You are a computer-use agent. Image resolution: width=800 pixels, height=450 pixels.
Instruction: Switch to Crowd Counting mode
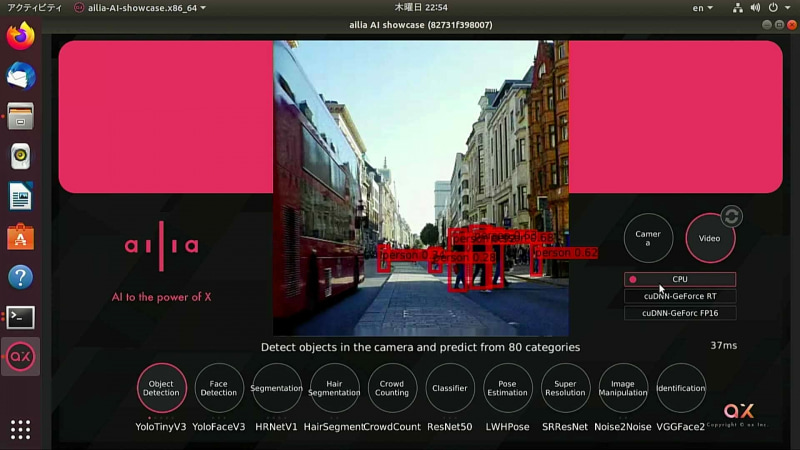point(392,388)
